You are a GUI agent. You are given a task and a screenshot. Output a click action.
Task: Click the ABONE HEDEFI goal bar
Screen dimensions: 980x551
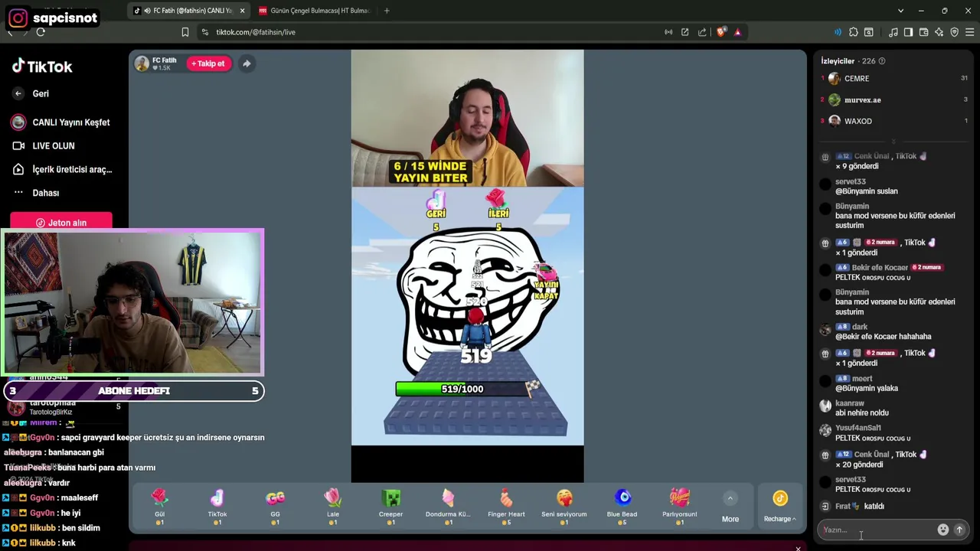pos(134,391)
